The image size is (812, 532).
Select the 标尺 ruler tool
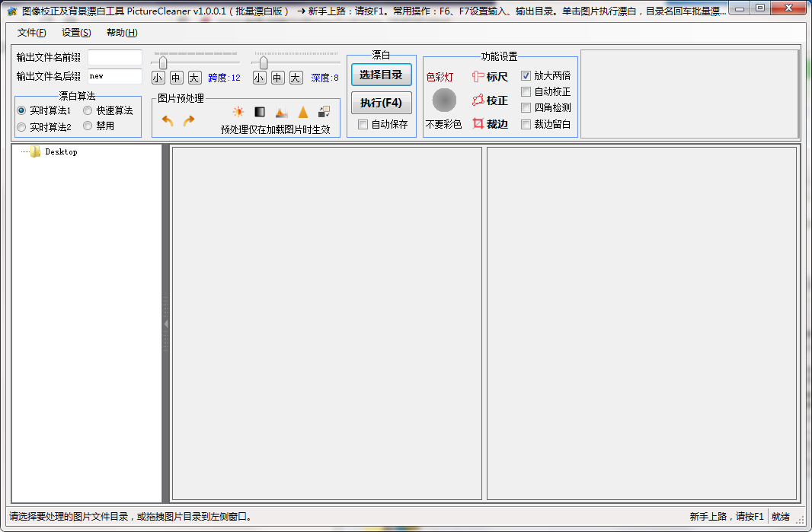[490, 77]
